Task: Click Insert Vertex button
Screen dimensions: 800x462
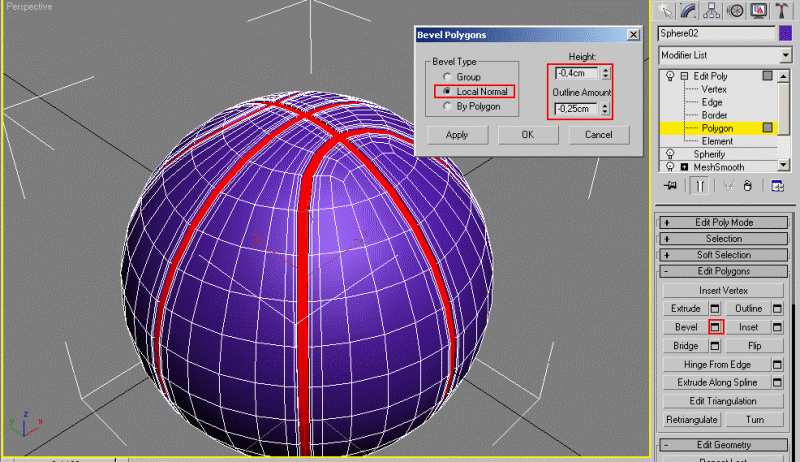Action: point(723,291)
